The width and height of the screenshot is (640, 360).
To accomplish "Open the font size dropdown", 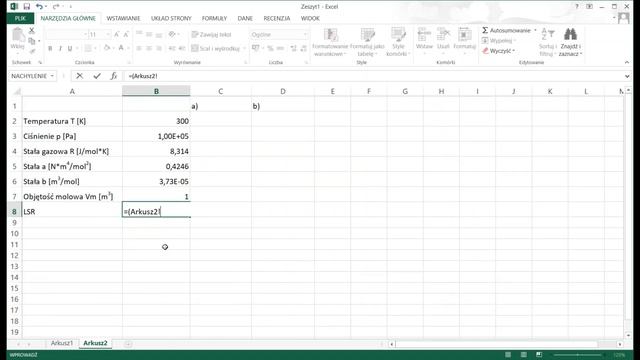I will 108,35.
